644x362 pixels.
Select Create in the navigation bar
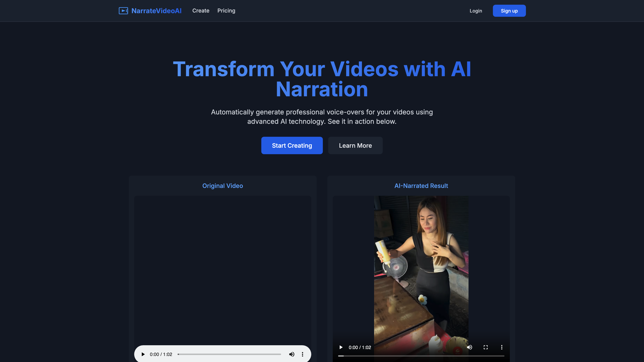[x=201, y=11]
